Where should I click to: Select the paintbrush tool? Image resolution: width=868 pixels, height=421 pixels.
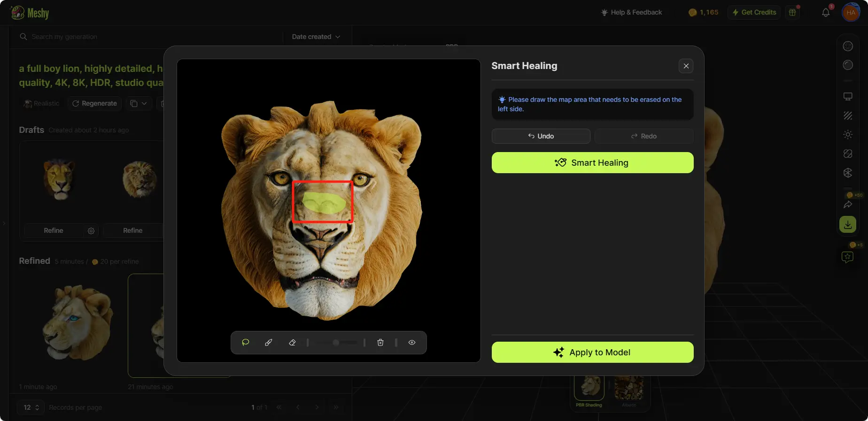pos(269,343)
